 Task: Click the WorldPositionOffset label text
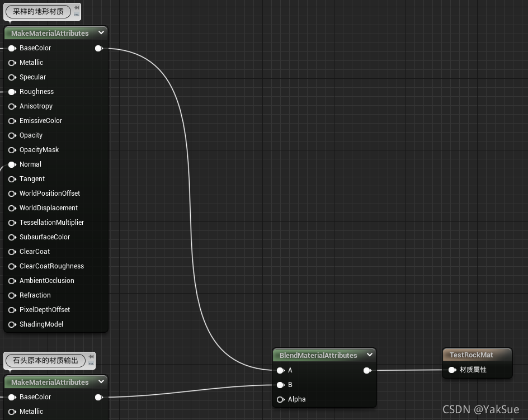pyautogui.click(x=50, y=194)
